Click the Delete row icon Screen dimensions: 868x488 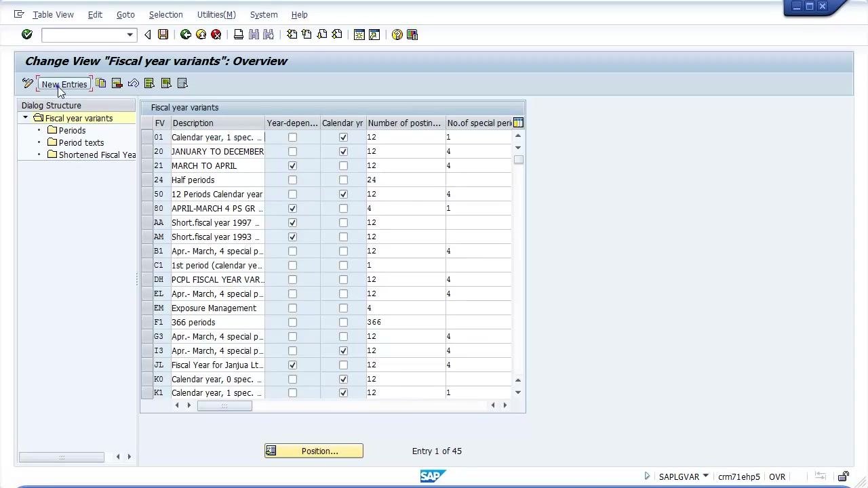tap(117, 83)
